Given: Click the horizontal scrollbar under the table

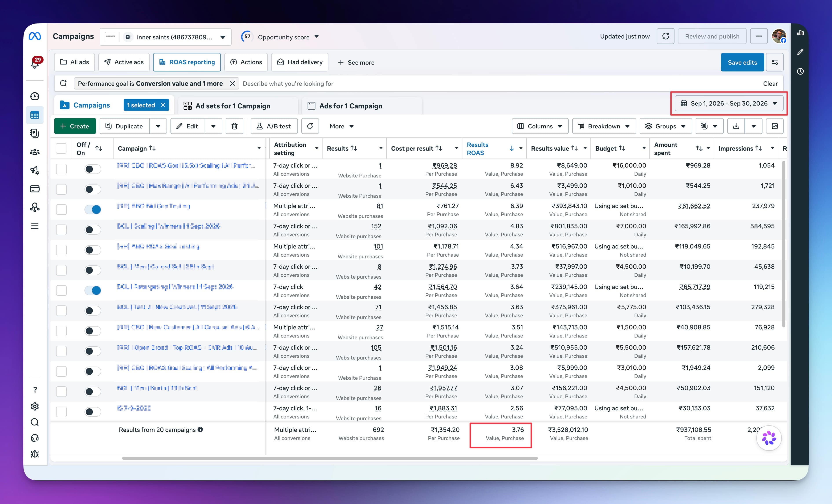Looking at the screenshot, I should point(330,458).
